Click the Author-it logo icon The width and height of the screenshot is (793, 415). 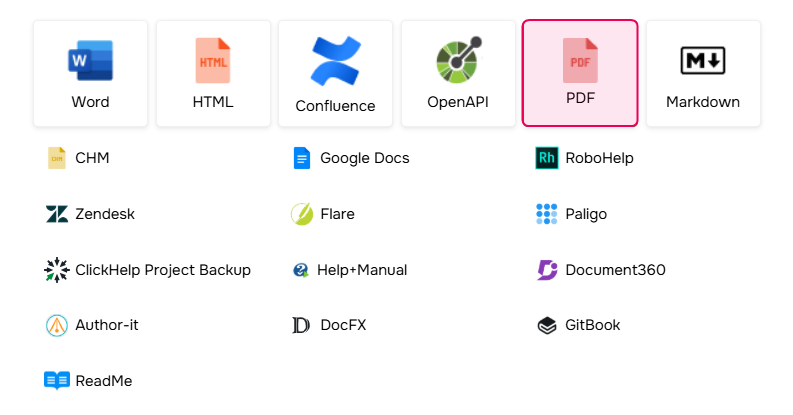click(x=57, y=325)
